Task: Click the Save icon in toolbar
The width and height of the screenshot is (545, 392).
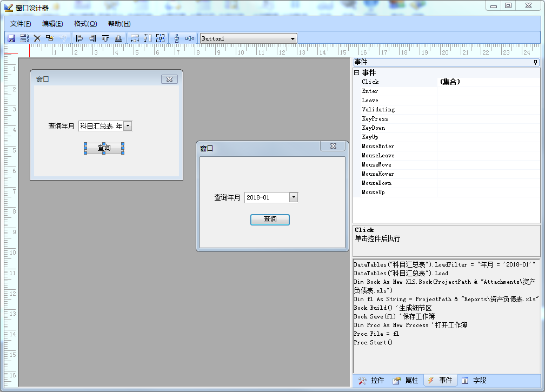Action: click(11, 38)
